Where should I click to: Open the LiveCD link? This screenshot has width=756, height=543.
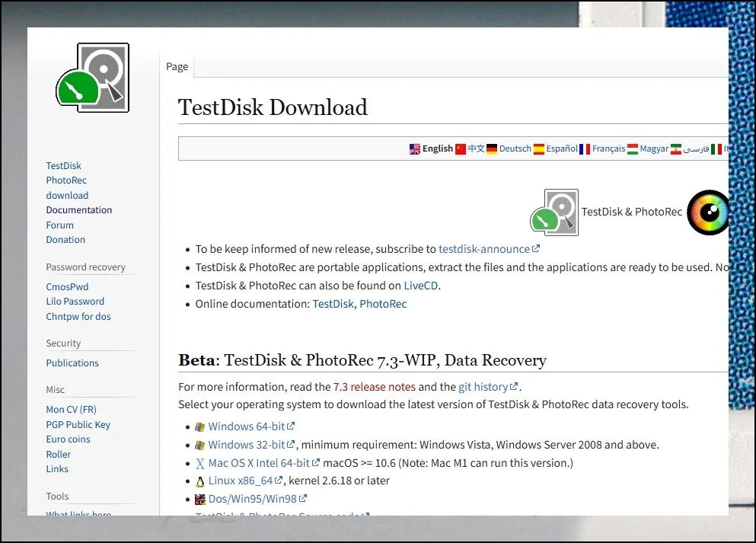421,286
